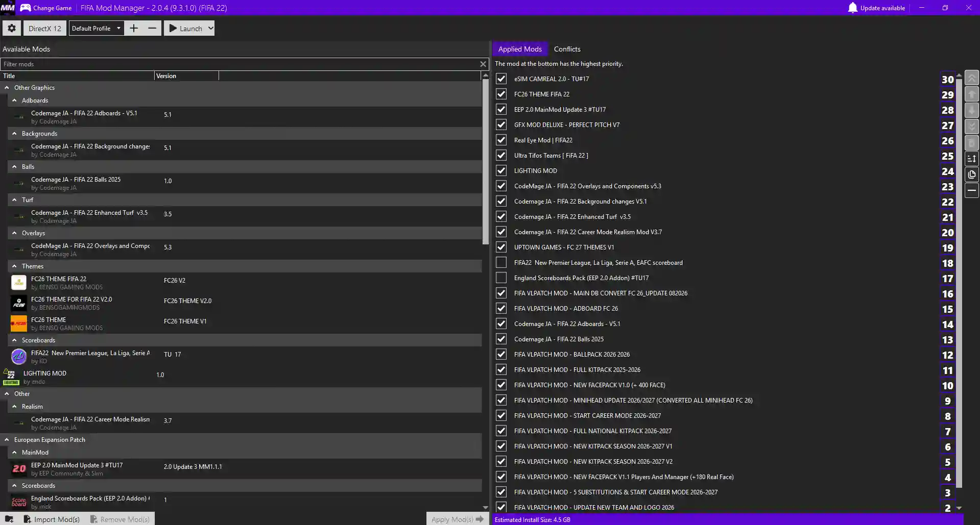Viewport: 980px width, 525px height.
Task: Click the add folder icon beside Import Mod(s)
Action: [x=9, y=519]
